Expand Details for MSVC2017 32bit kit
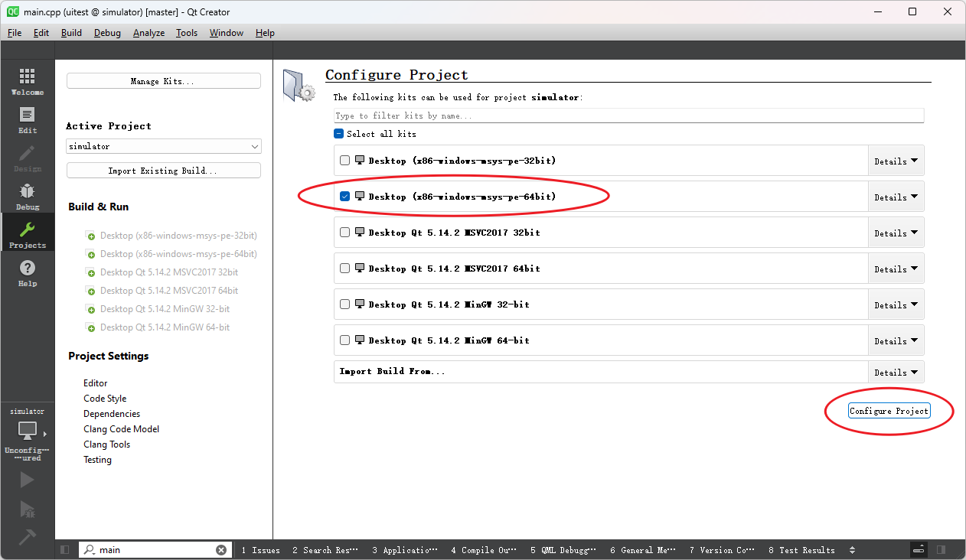Viewport: 966px width, 560px height. 896,233
